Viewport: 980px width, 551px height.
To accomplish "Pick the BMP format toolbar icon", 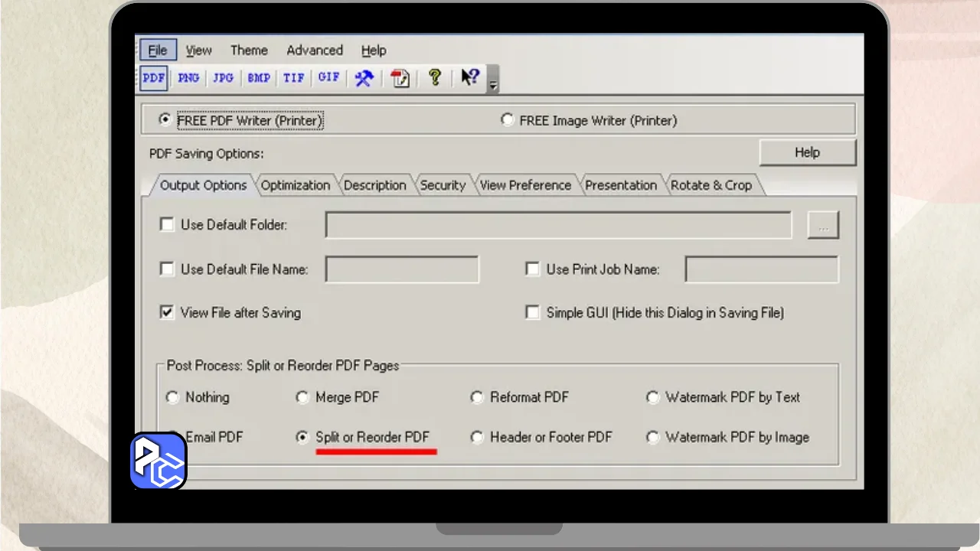I will (x=258, y=78).
